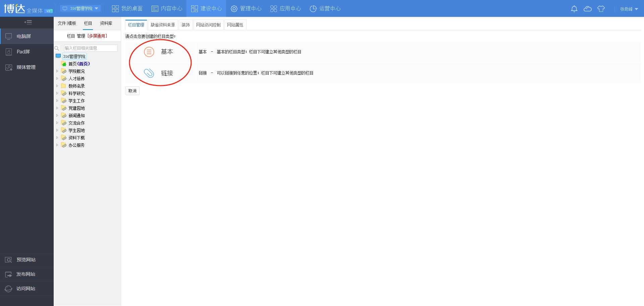This screenshot has height=306, width=644.
Task: Open 我的桌面 in top navigation
Action: (x=127, y=8)
